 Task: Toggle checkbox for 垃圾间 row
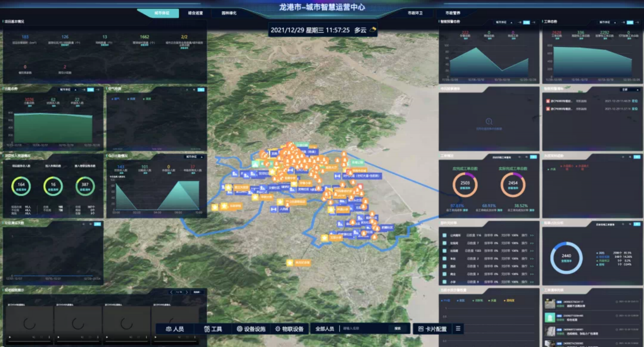click(x=444, y=243)
